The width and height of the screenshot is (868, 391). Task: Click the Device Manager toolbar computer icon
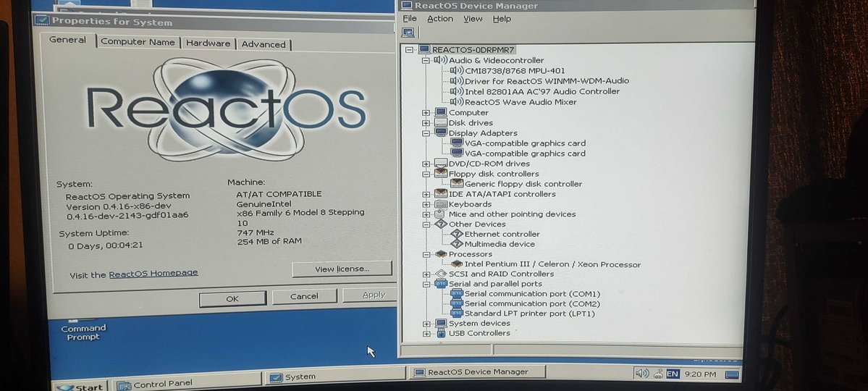point(408,33)
